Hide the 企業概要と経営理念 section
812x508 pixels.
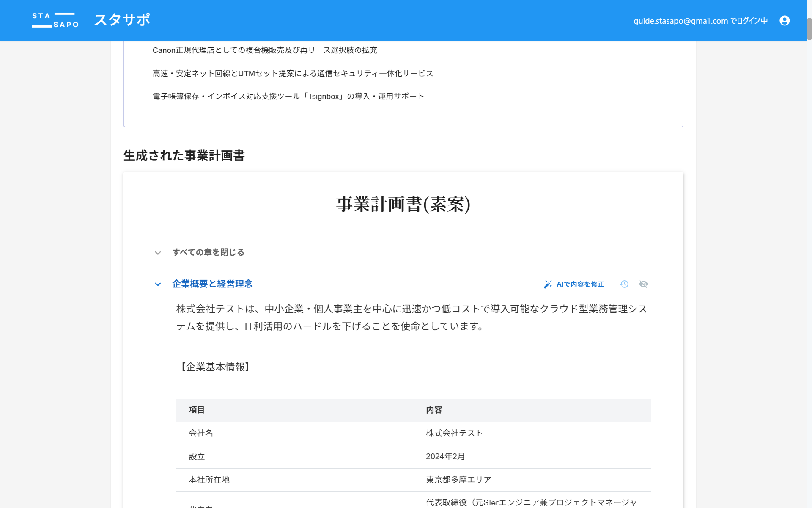coord(644,284)
